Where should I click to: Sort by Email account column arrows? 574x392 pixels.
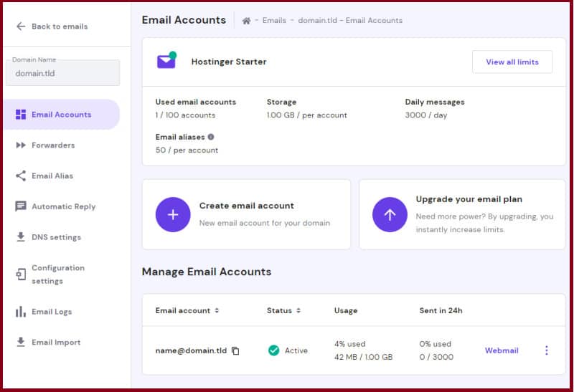217,310
